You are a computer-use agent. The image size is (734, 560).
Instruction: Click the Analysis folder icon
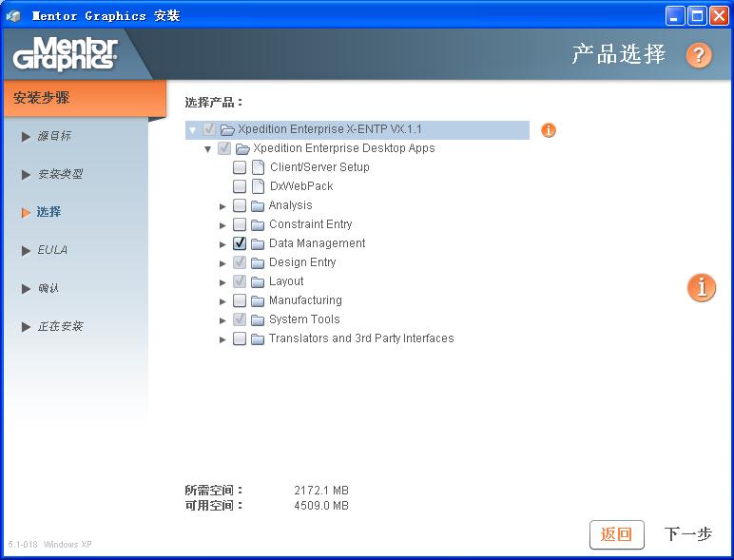[x=258, y=205]
